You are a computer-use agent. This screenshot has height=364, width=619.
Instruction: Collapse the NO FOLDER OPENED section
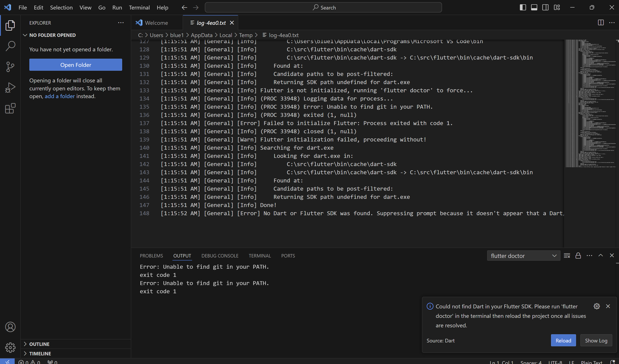click(x=76, y=35)
